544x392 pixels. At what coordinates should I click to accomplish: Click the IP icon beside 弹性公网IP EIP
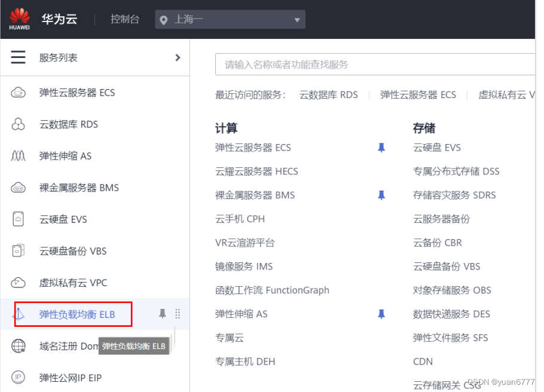click(x=18, y=378)
